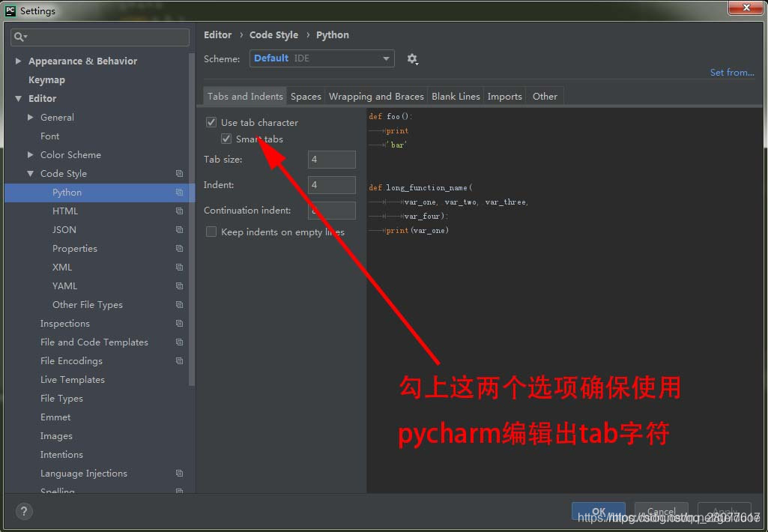
Task: Click the Set from... link
Action: click(732, 73)
